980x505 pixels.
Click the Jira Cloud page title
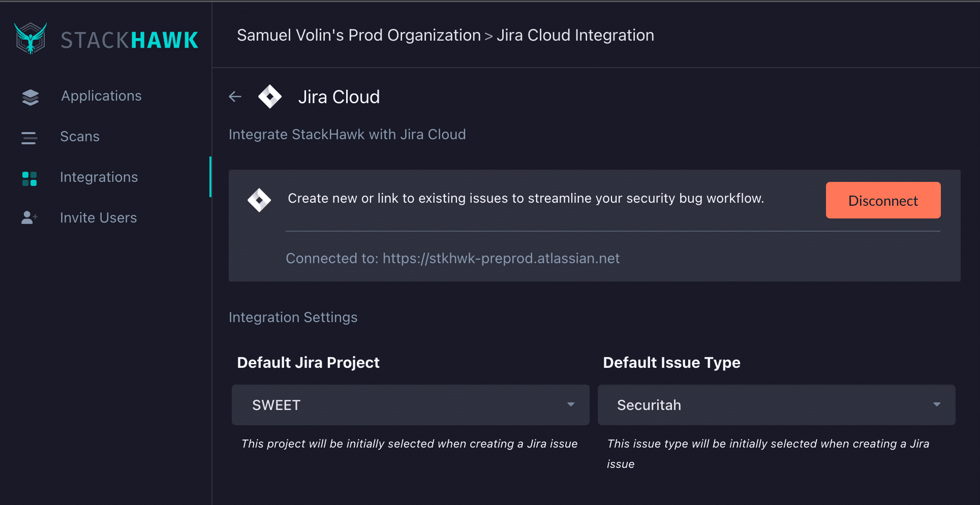click(x=339, y=97)
